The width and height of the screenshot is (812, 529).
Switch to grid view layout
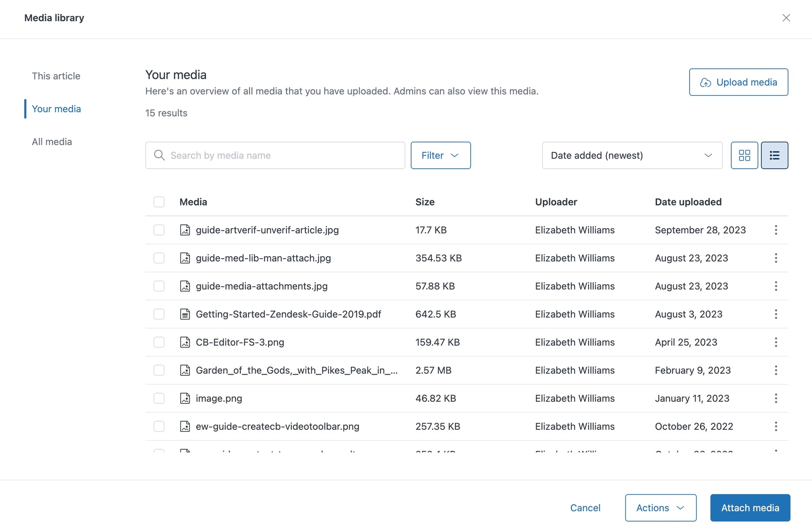(744, 155)
